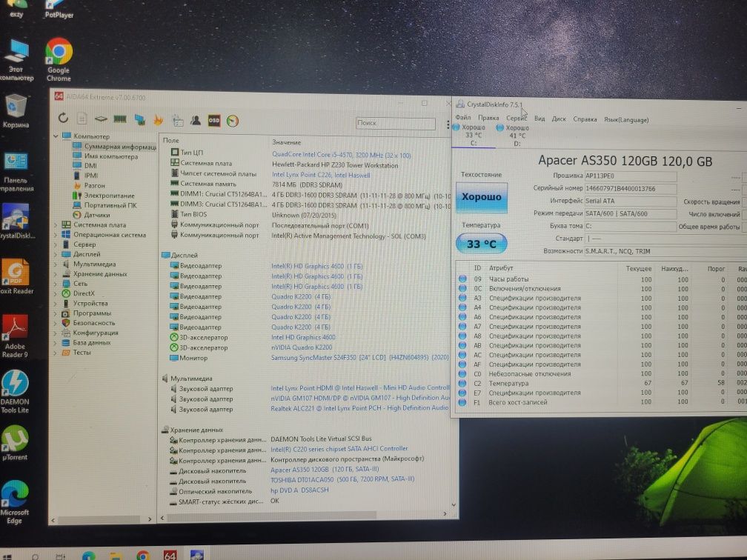
Task: Collapse the Компьютер tree node
Action: (56, 136)
